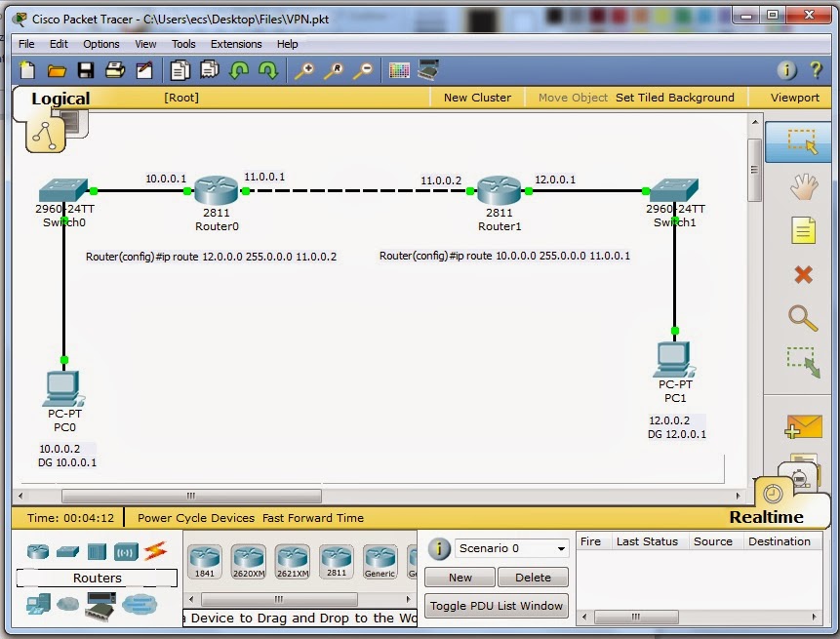Click the Viewport button
Image resolution: width=840 pixels, height=639 pixels.
(x=794, y=98)
